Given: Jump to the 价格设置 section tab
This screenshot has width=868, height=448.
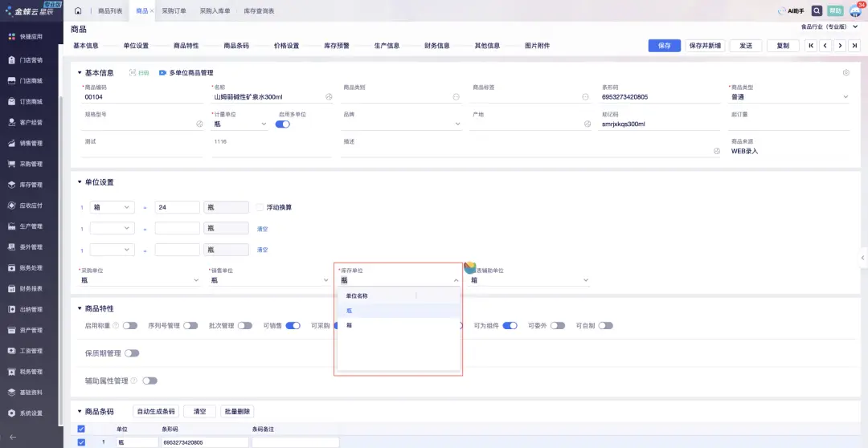Looking at the screenshot, I should pyautogui.click(x=286, y=46).
